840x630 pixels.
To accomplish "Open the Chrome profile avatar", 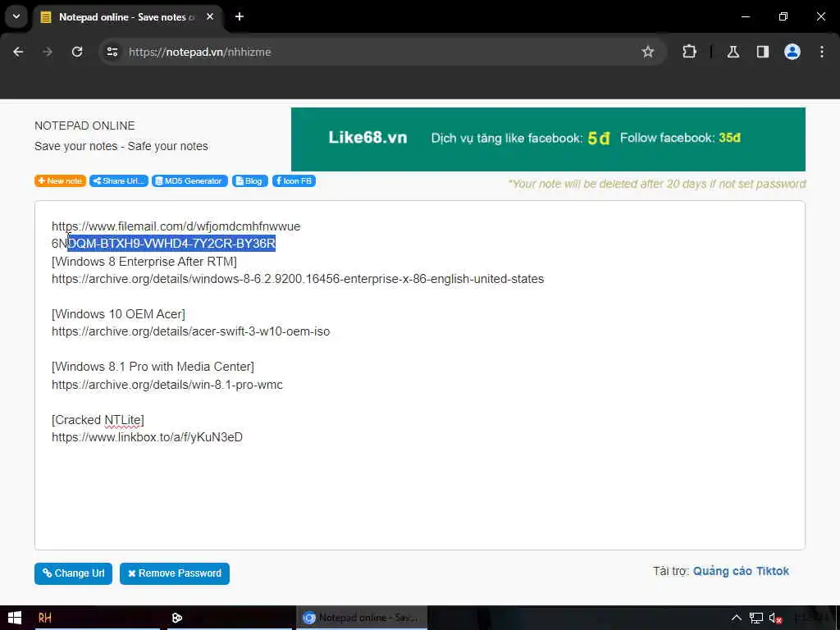I will coord(792,52).
